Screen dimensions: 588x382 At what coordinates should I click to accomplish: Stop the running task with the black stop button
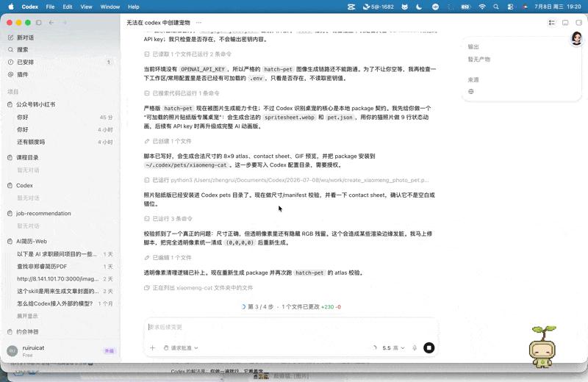point(429,348)
